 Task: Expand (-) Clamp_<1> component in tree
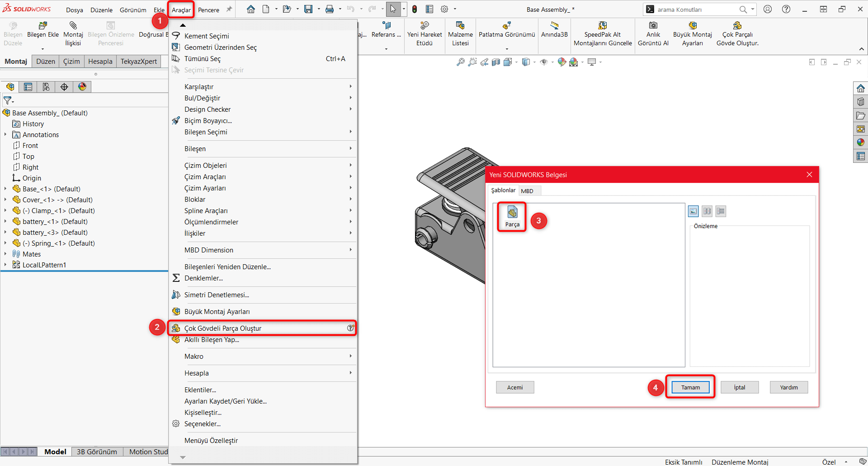pos(5,211)
